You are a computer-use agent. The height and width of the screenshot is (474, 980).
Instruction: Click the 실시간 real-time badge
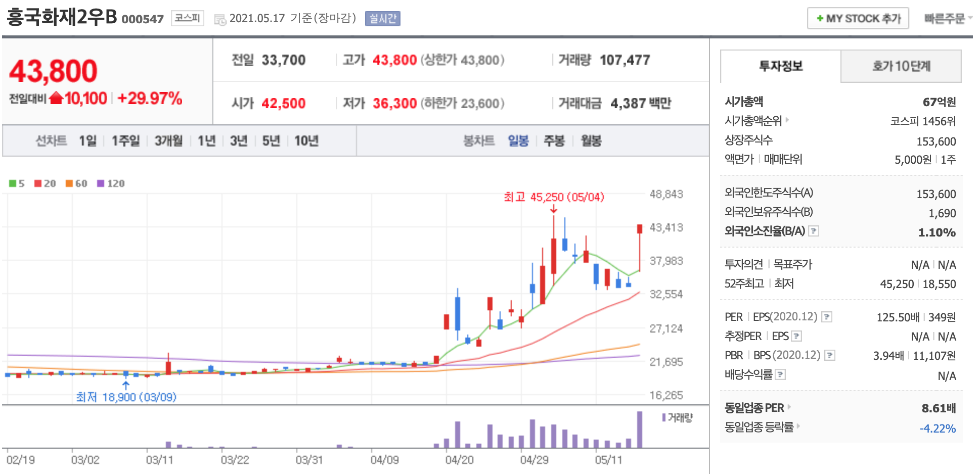point(383,19)
